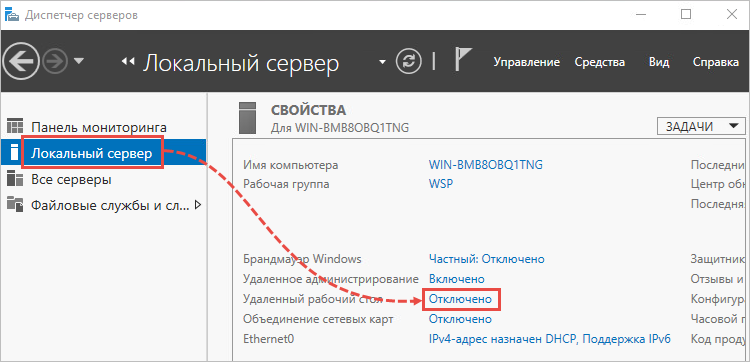The image size is (750, 362).
Task: Click Включено remote administration link
Action: 457,279
